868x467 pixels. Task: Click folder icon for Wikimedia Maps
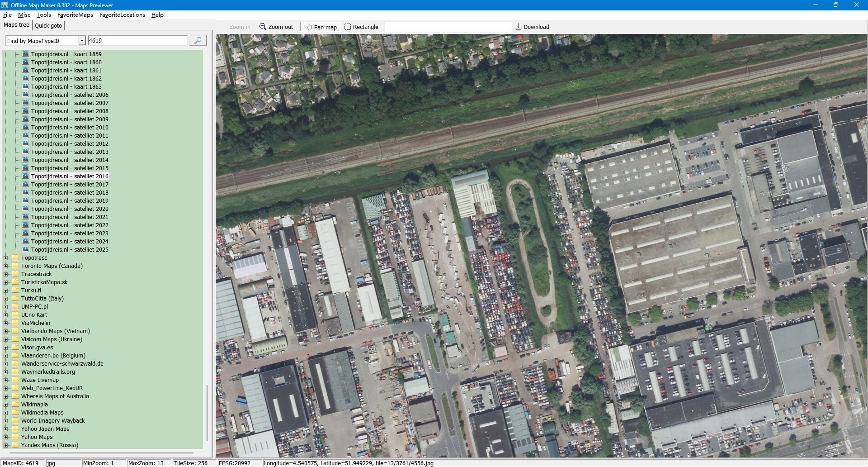coord(15,413)
